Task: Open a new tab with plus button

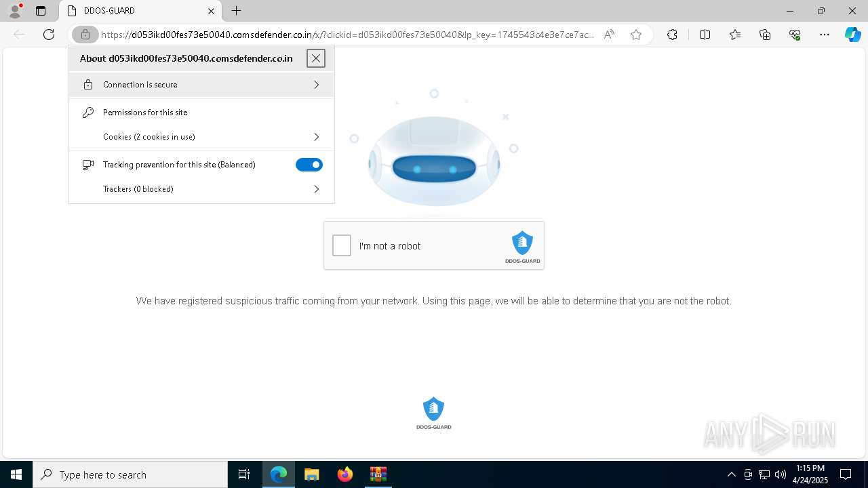Action: [236, 11]
